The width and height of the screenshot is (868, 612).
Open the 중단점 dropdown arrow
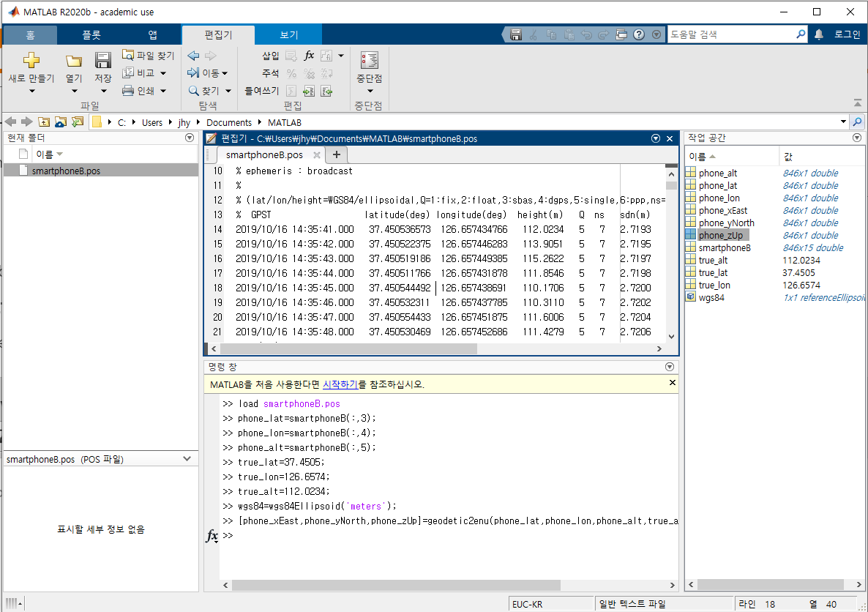coord(370,91)
